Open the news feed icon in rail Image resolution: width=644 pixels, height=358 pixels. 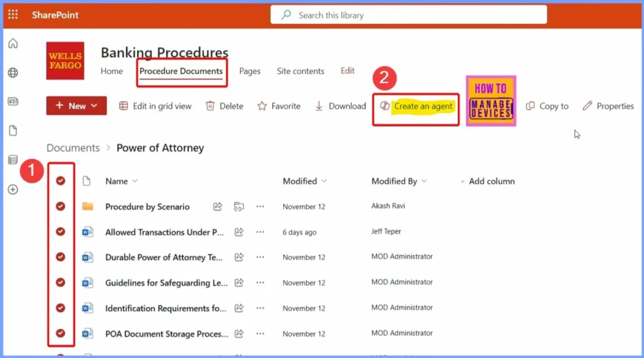click(x=13, y=101)
